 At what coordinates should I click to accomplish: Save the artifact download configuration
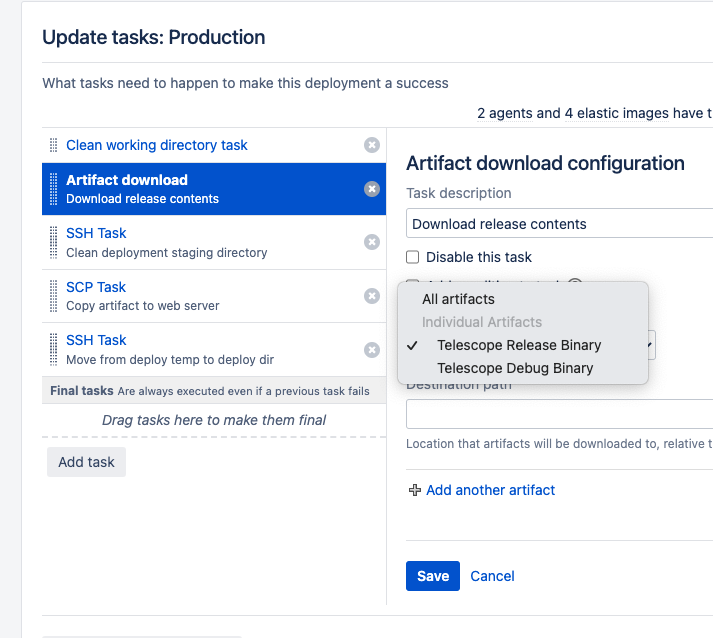coord(433,576)
